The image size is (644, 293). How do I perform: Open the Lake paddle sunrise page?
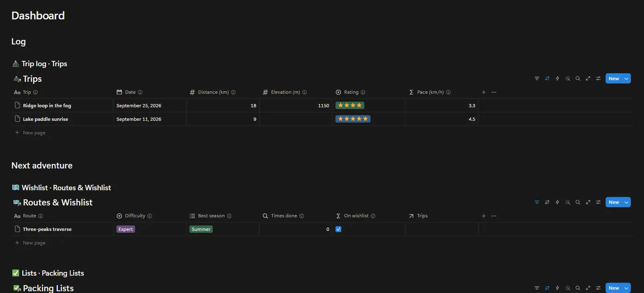click(46, 120)
